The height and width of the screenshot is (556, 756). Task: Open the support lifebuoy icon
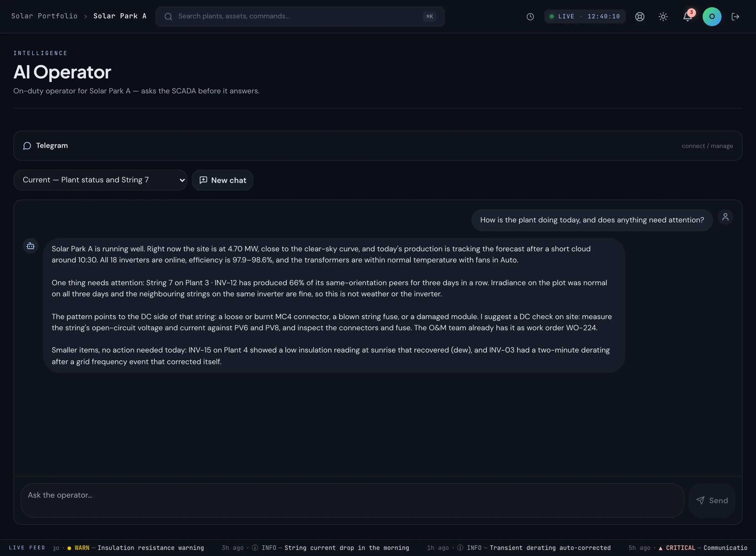pyautogui.click(x=639, y=16)
